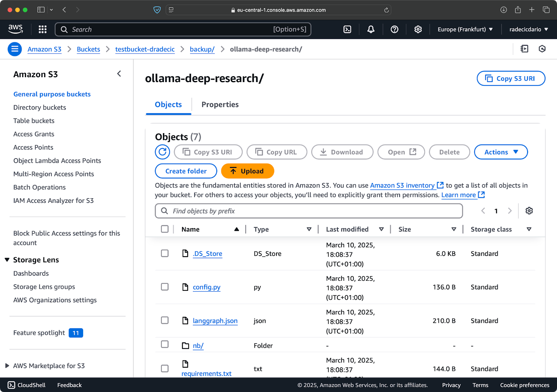This screenshot has width=557, height=392.
Task: Open notifications bell icon
Action: 371,29
